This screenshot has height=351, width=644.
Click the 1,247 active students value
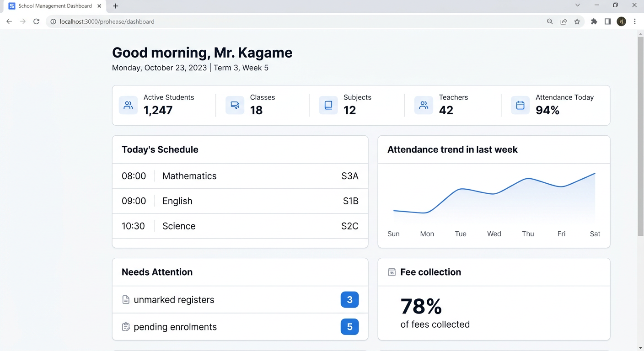point(158,110)
